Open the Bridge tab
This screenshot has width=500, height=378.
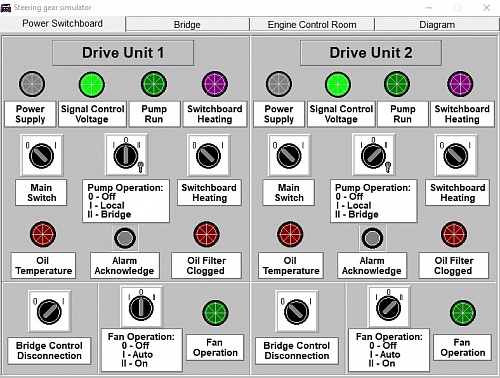[187, 25]
